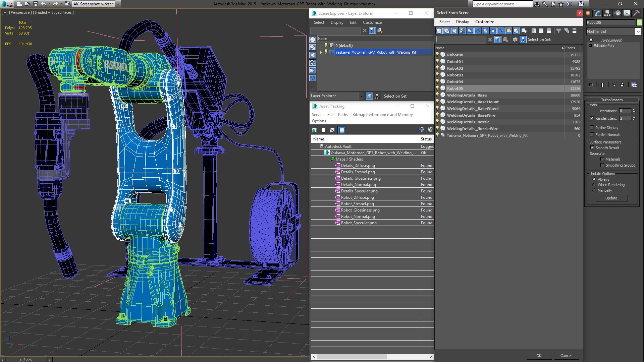
Task: Open the Utilities hammer tab
Action: coord(636,13)
